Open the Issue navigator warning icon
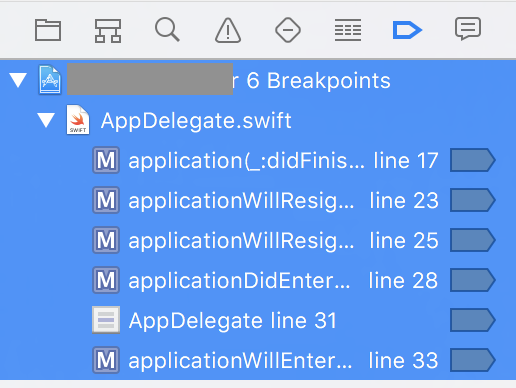The width and height of the screenshot is (516, 388). tap(228, 31)
